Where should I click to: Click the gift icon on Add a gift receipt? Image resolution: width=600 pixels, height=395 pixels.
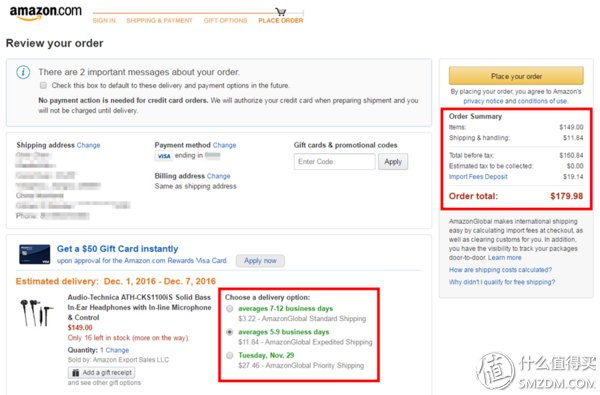(x=76, y=372)
